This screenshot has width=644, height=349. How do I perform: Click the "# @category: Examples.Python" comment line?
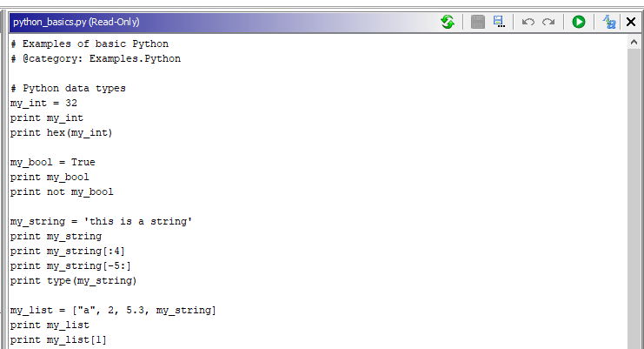[96, 58]
